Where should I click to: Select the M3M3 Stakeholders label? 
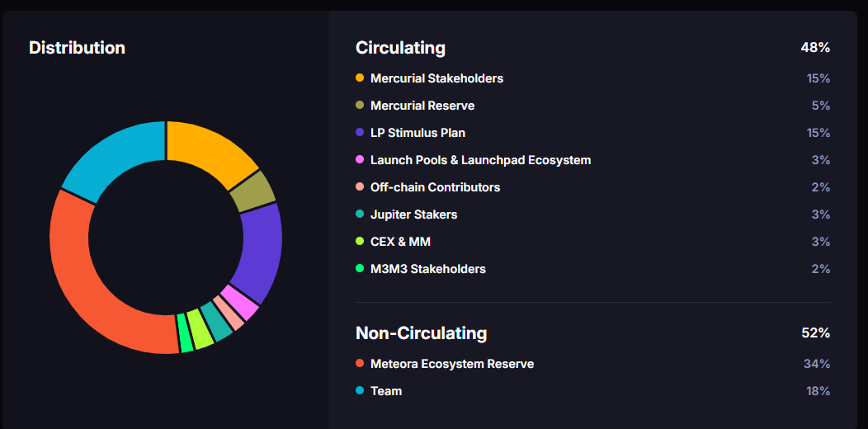pyautogui.click(x=427, y=269)
